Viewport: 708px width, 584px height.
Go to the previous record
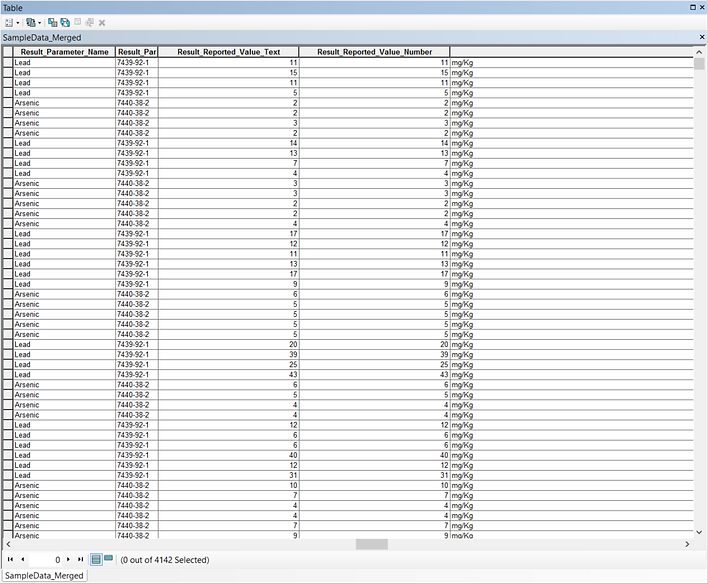(23, 559)
